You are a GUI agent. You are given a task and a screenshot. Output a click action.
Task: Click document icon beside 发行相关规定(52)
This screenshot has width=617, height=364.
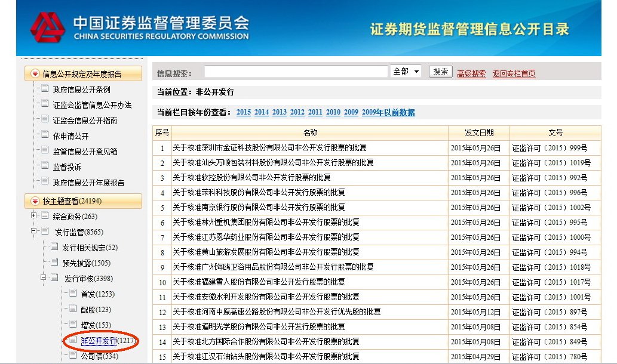[54, 246]
